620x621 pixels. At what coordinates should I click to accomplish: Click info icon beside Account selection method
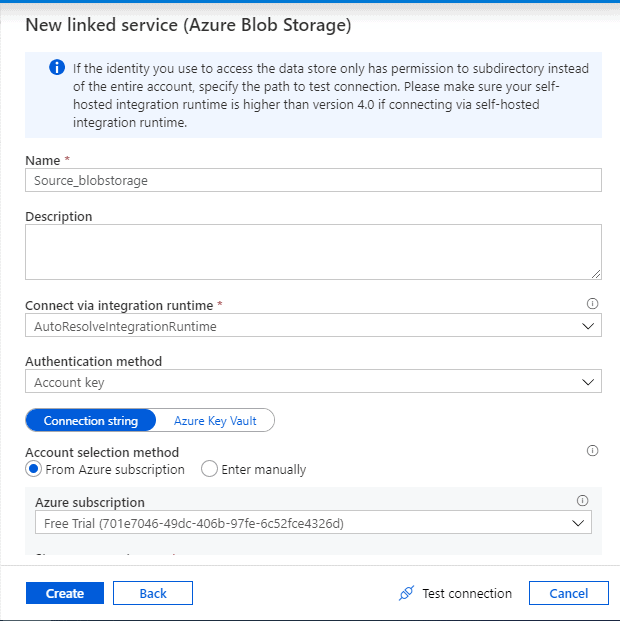(592, 451)
